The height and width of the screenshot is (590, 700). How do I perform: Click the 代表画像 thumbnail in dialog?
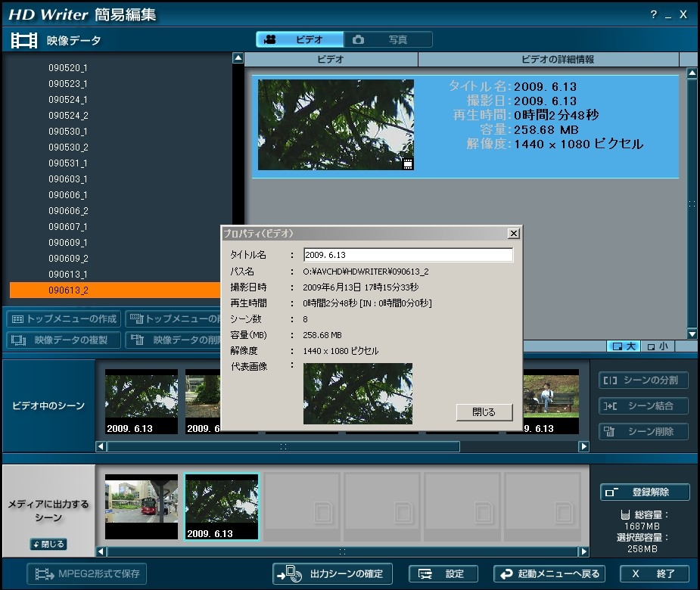click(358, 393)
